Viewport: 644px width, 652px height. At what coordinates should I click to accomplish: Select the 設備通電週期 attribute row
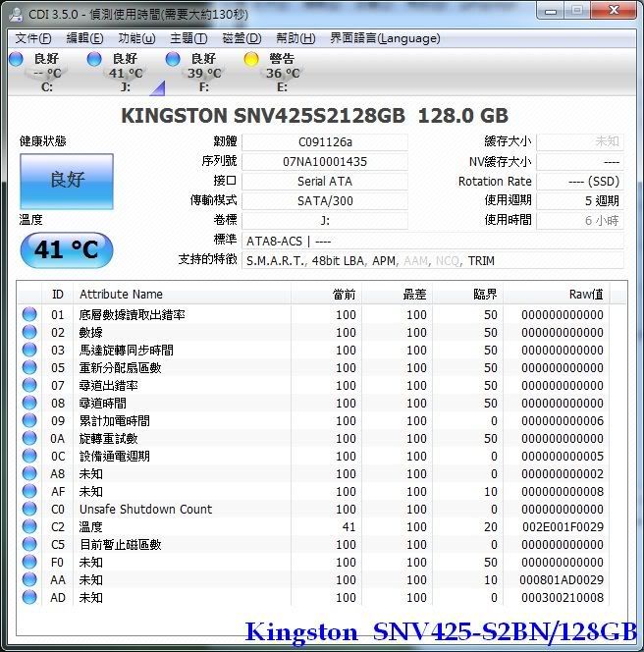[313, 457]
